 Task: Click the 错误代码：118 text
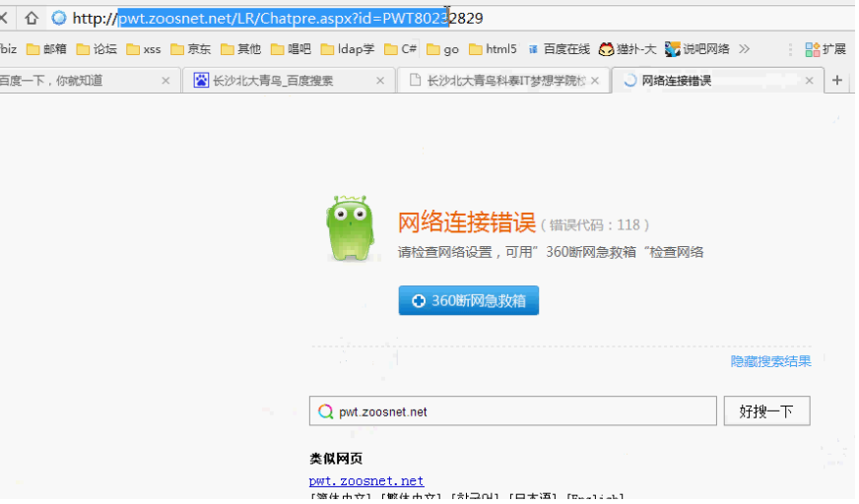pos(596,224)
